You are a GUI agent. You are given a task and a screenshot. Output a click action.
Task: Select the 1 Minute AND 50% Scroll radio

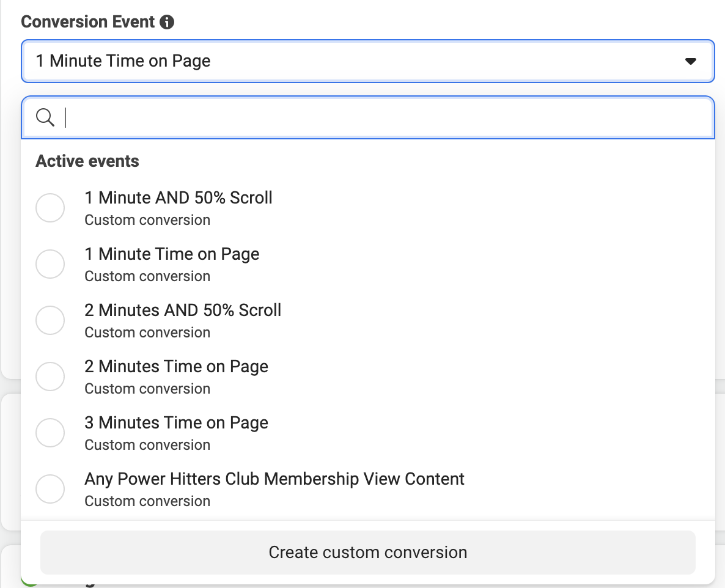coord(50,208)
